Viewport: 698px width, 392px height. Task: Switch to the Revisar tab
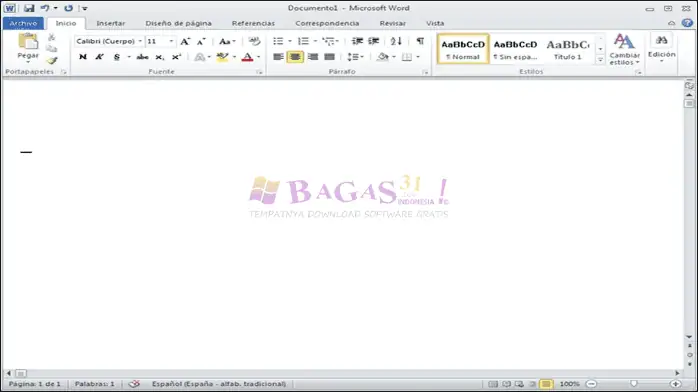393,23
